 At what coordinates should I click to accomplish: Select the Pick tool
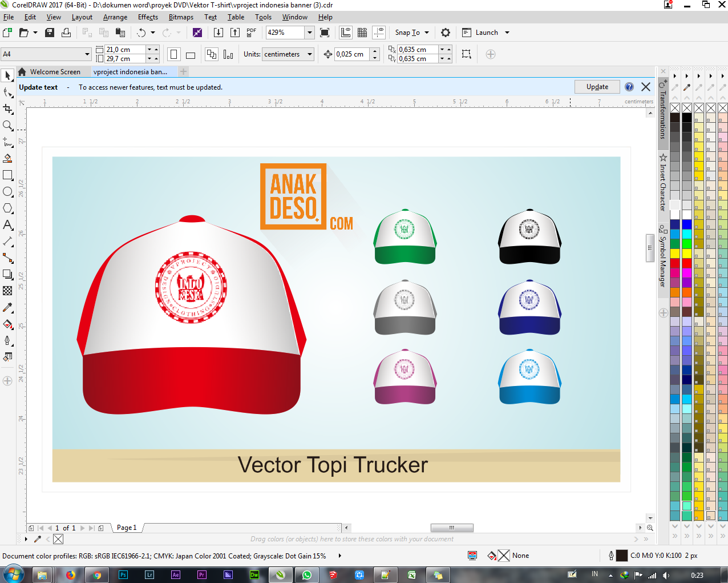click(x=7, y=75)
